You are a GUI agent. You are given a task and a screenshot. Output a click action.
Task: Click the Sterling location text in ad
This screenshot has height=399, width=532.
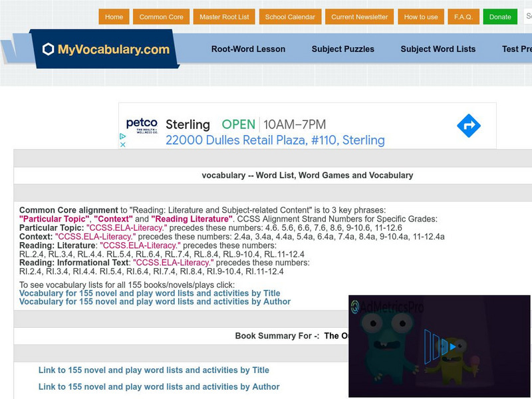pos(188,124)
